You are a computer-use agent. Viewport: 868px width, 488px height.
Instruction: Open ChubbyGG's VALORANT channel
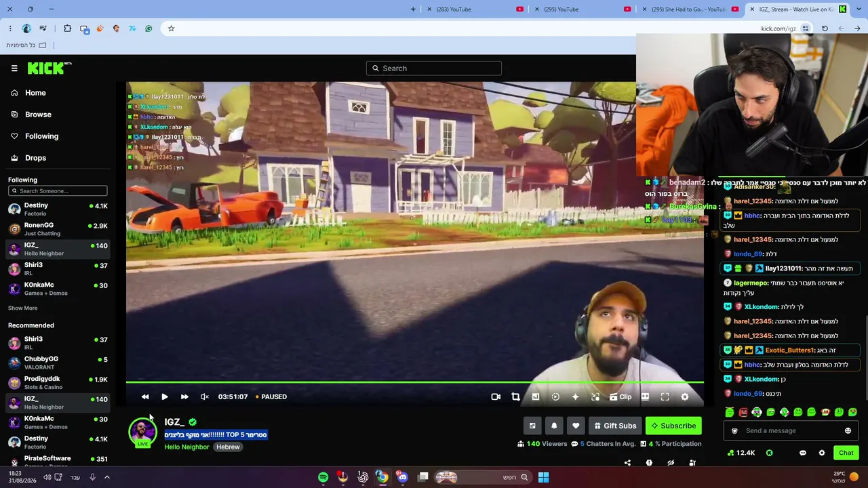(x=58, y=363)
